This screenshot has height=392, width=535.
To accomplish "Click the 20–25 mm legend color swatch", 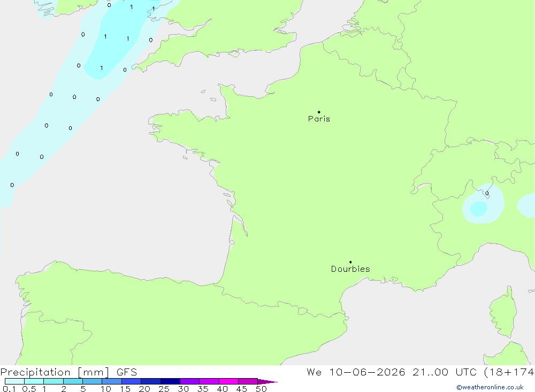I will tap(151, 381).
